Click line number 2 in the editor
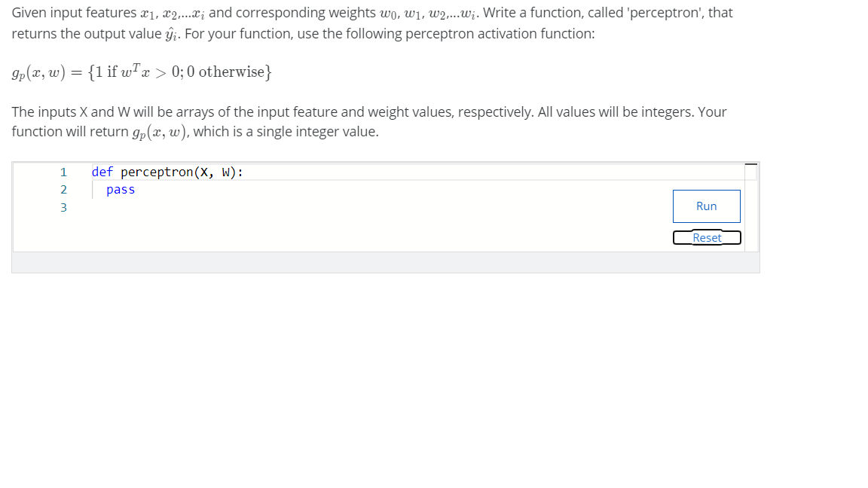The height and width of the screenshot is (488, 868). [62, 190]
